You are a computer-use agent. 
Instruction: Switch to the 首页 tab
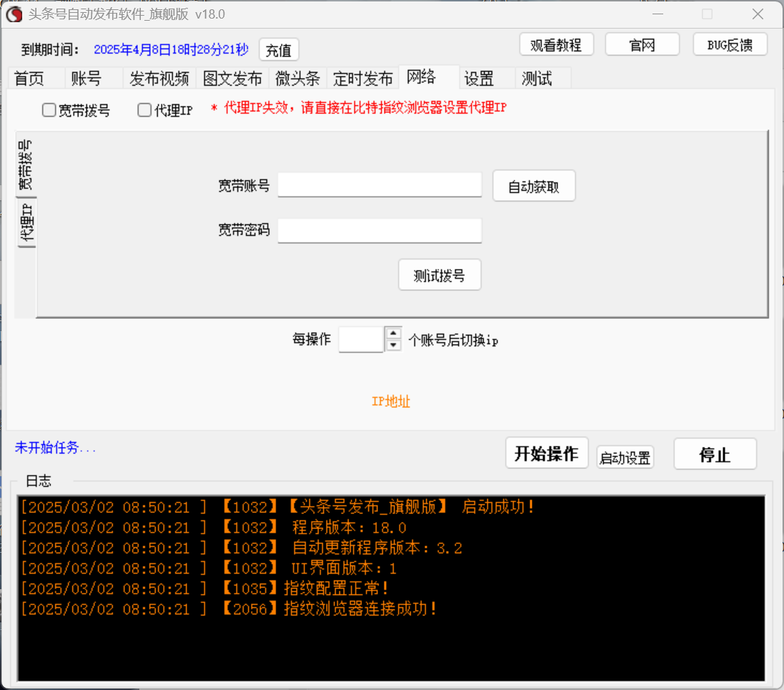[36, 79]
